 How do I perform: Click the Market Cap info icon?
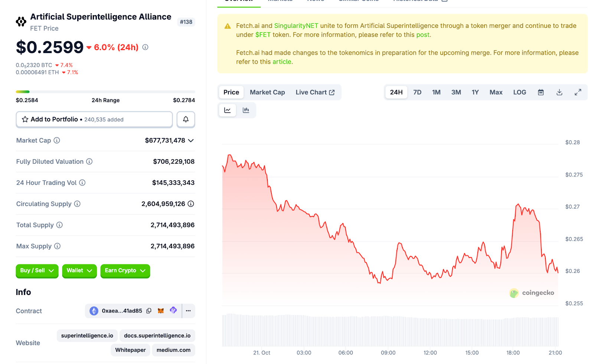pos(57,141)
